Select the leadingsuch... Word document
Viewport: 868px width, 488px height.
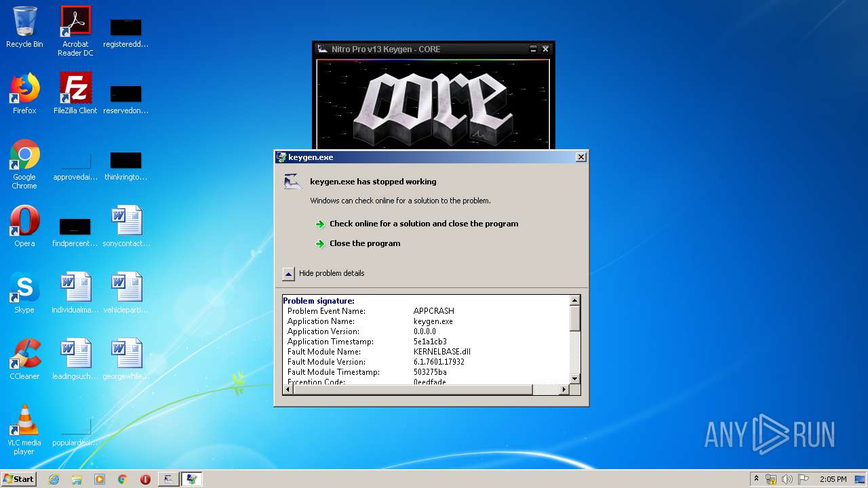75,359
